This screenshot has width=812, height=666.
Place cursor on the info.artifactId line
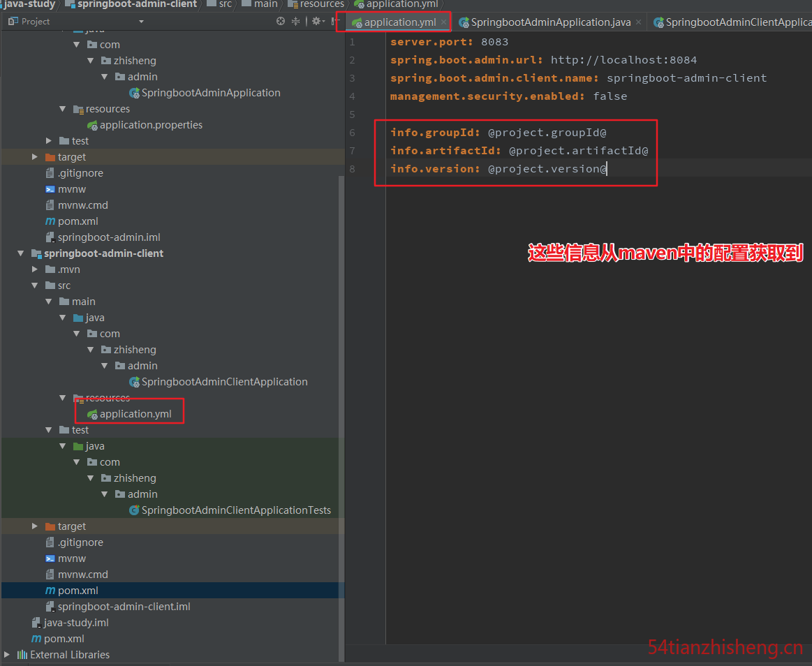point(519,151)
